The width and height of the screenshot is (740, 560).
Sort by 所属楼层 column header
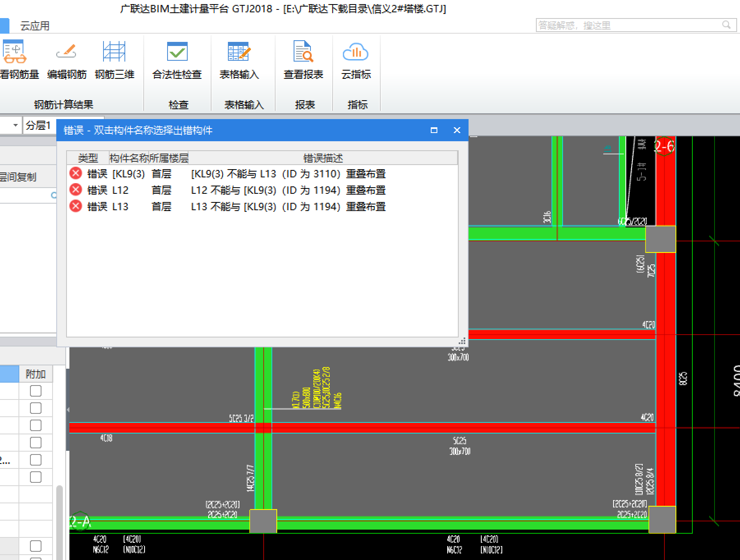tap(168, 158)
